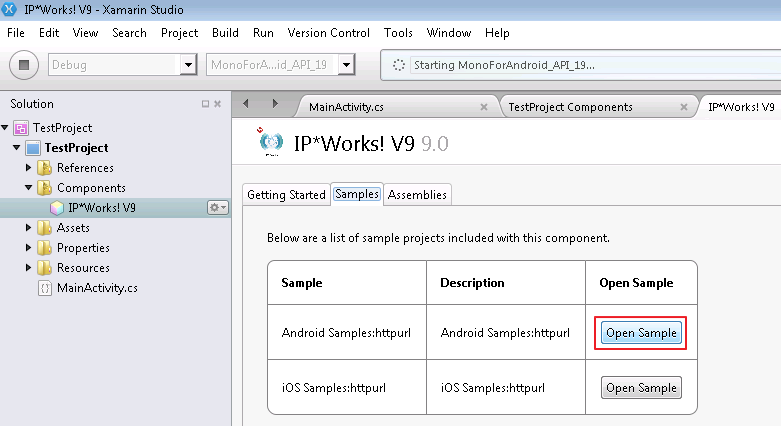Image resolution: width=781 pixels, height=426 pixels.
Task: Switch to the IP*Works! V9 document tab
Action: click(x=741, y=107)
